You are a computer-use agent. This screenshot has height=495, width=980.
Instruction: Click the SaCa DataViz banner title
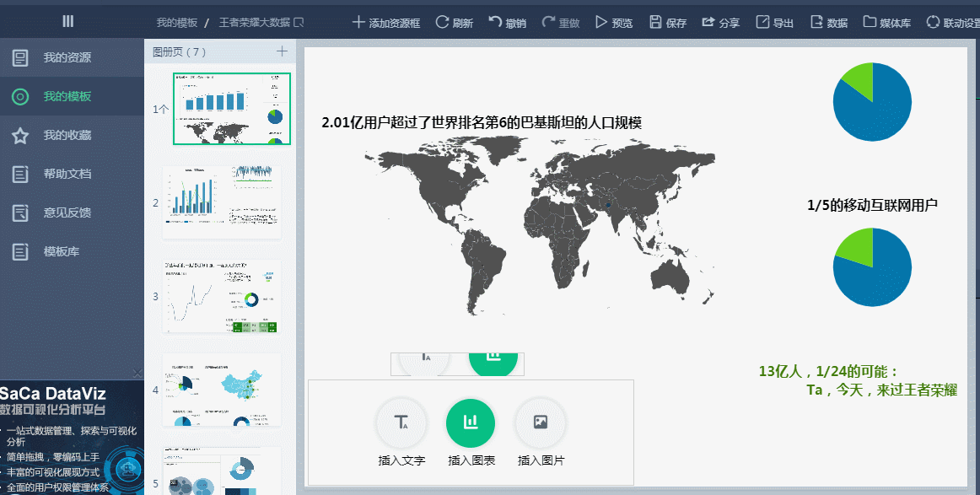pos(53,394)
